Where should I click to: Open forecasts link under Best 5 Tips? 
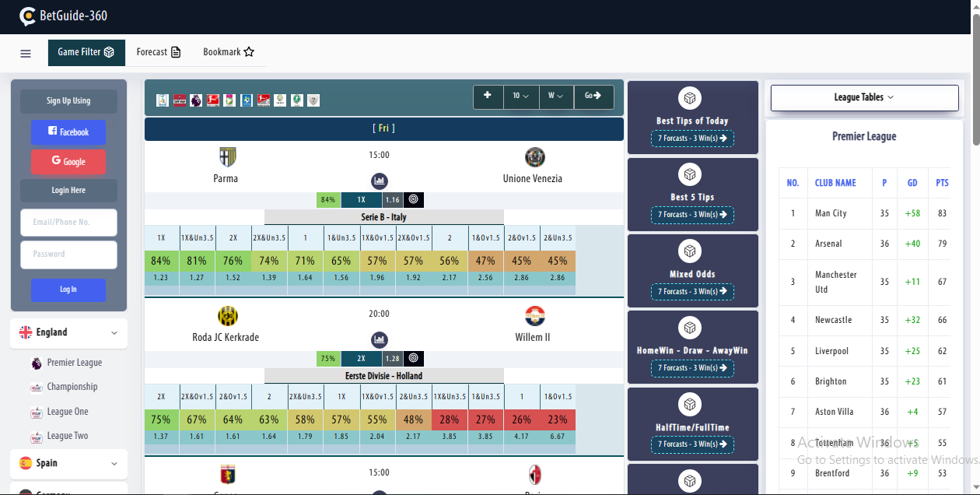click(692, 215)
